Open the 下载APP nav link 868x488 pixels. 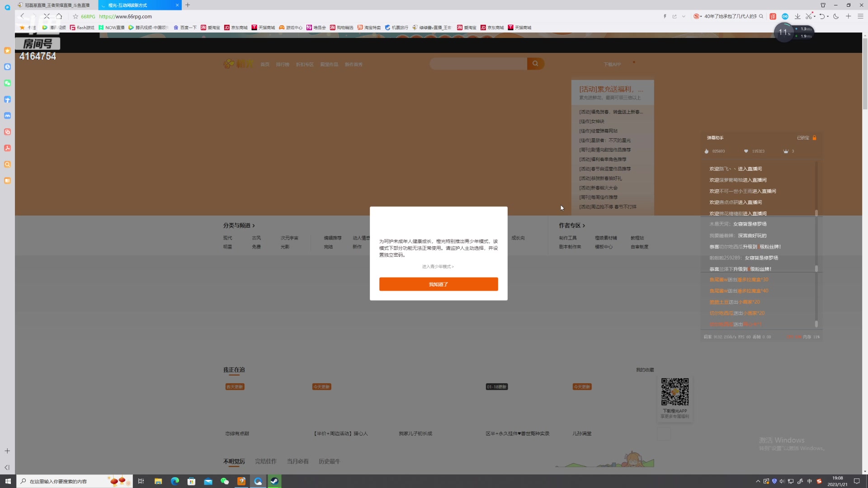(x=612, y=65)
